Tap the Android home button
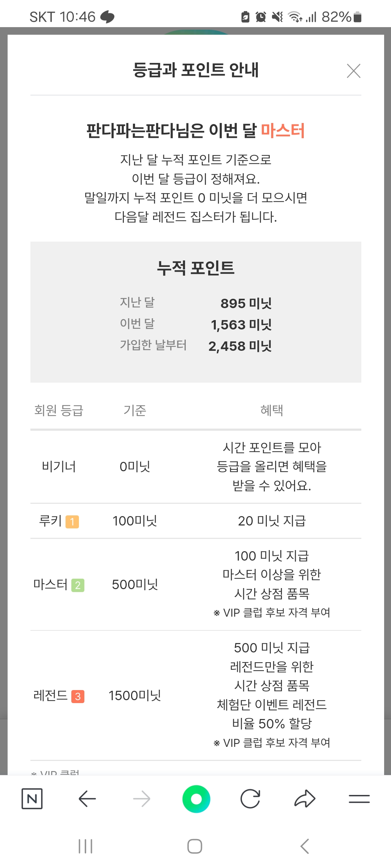391x868 pixels. pyautogui.click(x=195, y=846)
